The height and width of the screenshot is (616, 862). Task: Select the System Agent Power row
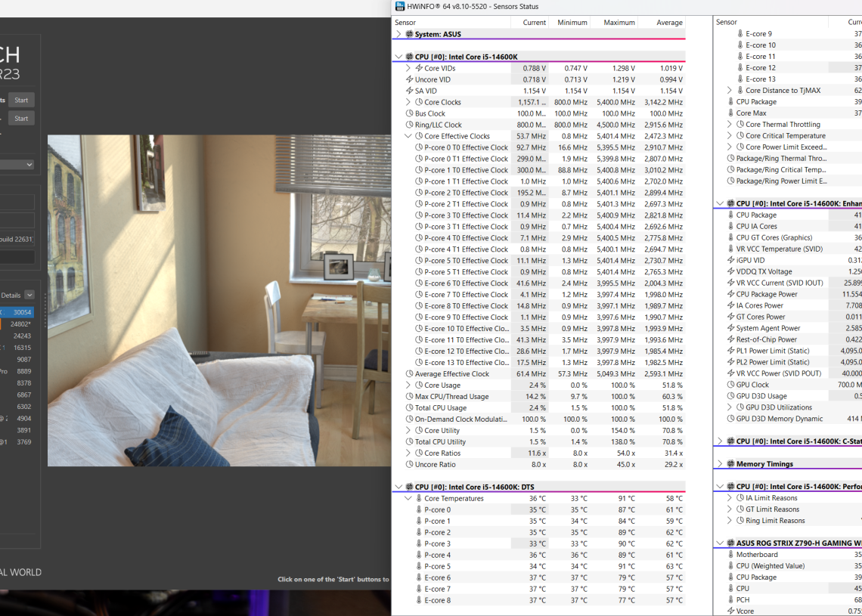[788, 328]
